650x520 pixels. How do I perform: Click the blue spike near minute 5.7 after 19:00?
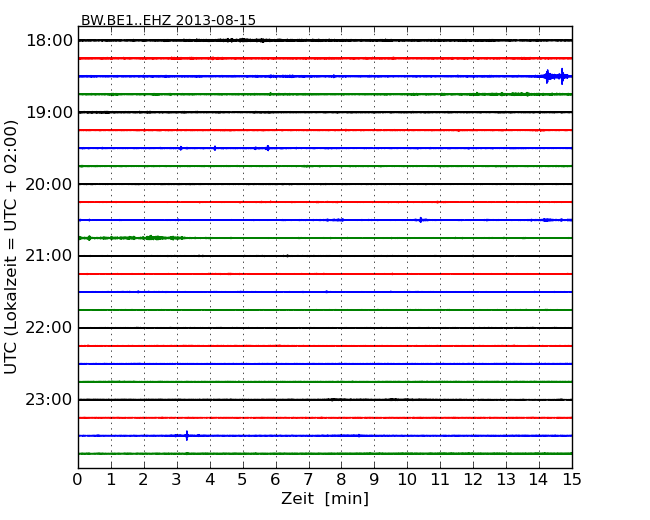[x=268, y=148]
